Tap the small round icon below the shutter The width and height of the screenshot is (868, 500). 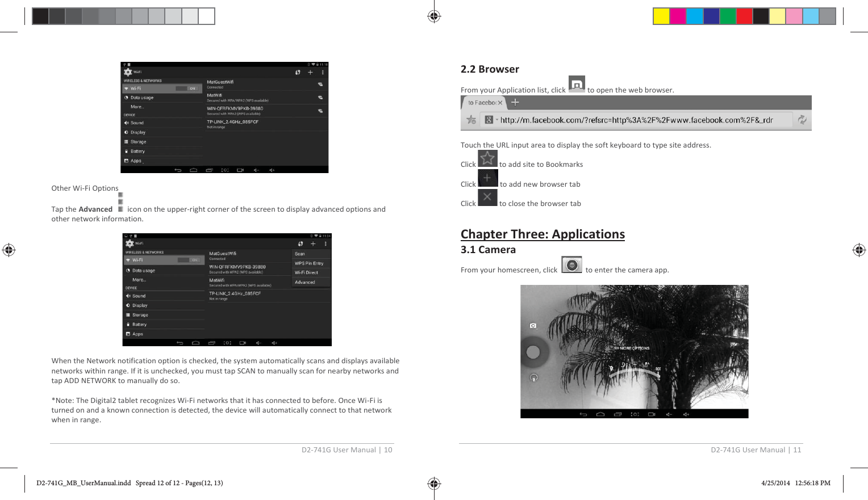click(533, 377)
